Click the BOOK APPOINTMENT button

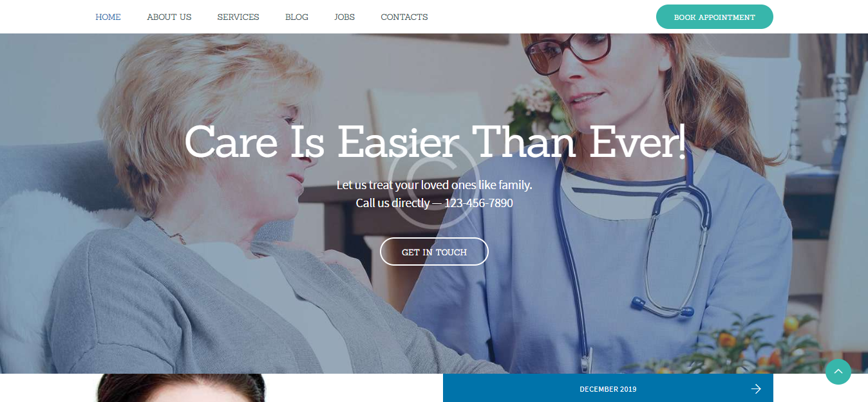coord(715,17)
